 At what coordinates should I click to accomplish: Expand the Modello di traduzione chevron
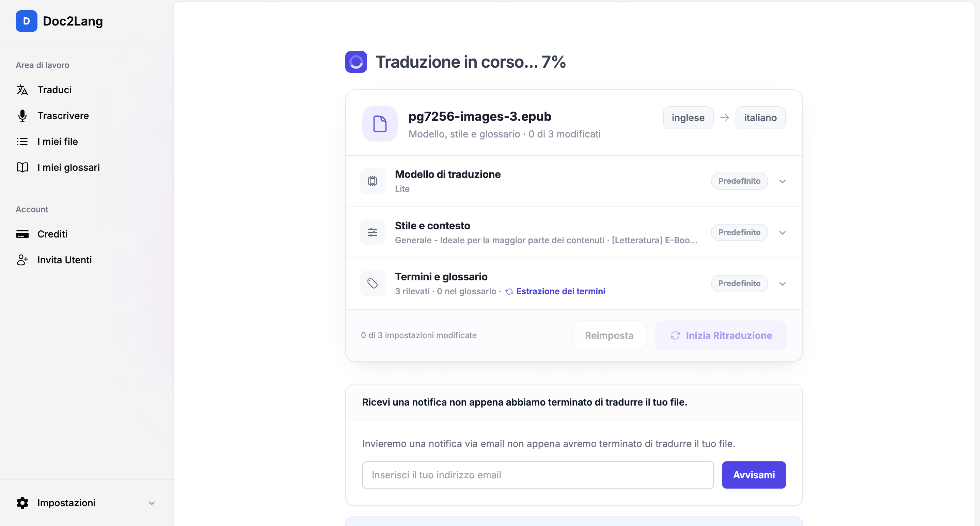coord(782,181)
